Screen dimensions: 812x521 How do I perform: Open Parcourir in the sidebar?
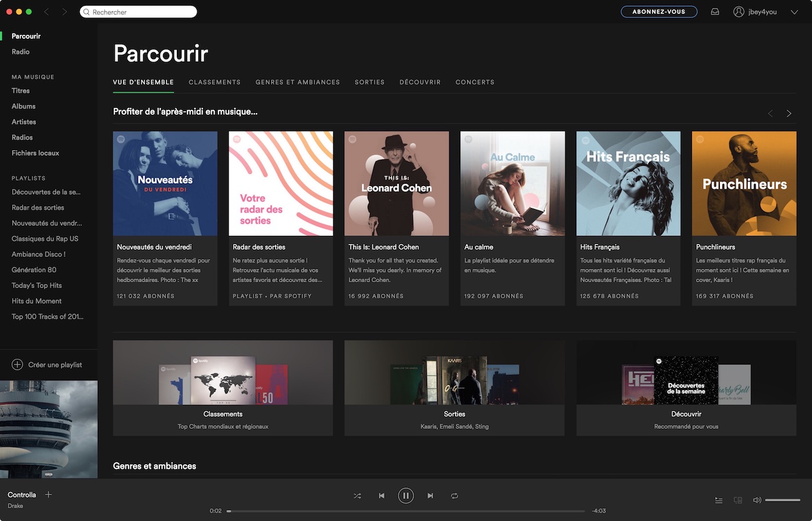click(x=26, y=36)
